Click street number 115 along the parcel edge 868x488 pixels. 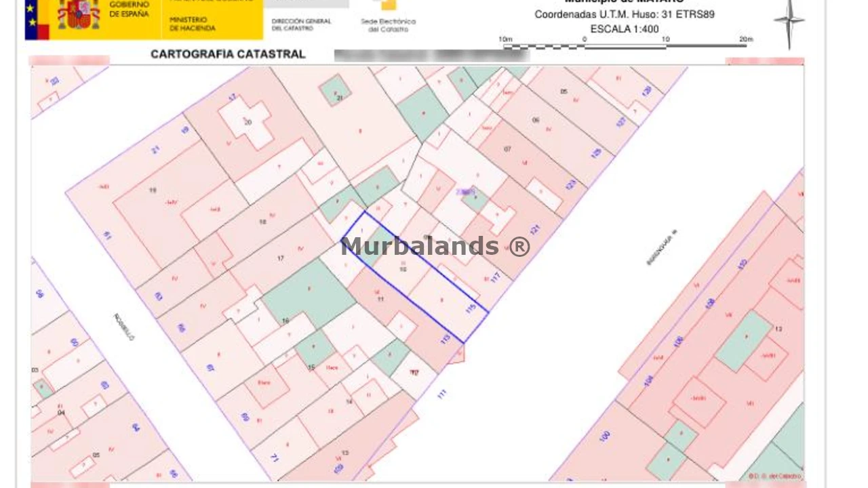[x=469, y=310]
